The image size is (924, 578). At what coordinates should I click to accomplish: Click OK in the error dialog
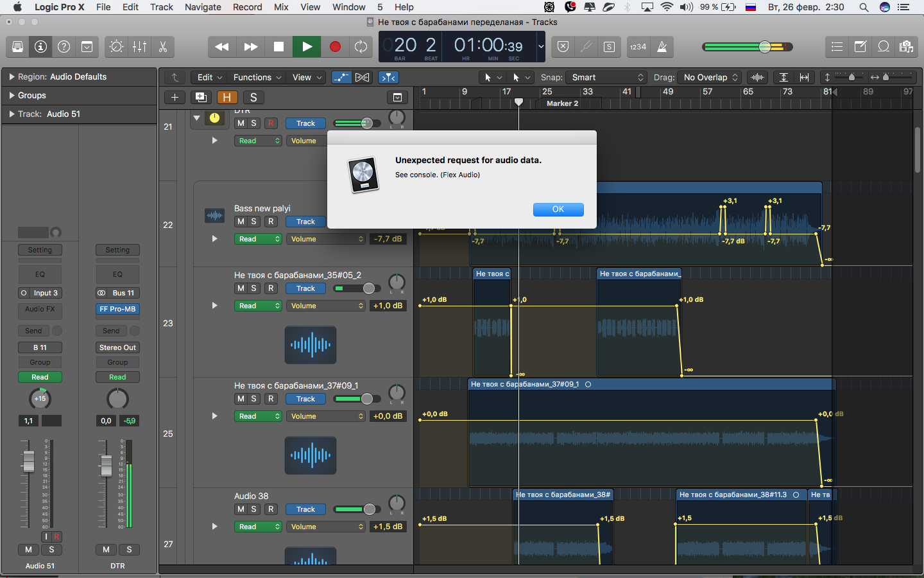(x=558, y=209)
